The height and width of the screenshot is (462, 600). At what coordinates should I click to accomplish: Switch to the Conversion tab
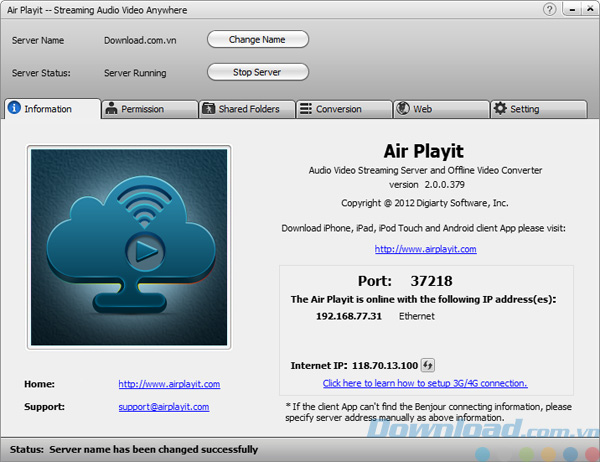338,109
